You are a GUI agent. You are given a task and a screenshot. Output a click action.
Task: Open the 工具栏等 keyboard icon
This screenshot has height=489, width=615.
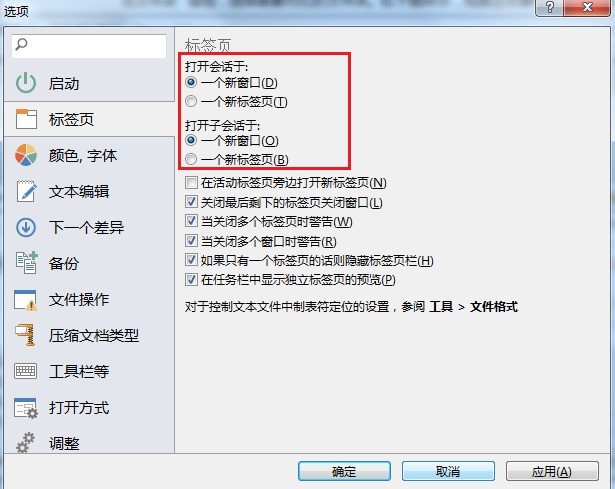click(x=25, y=371)
